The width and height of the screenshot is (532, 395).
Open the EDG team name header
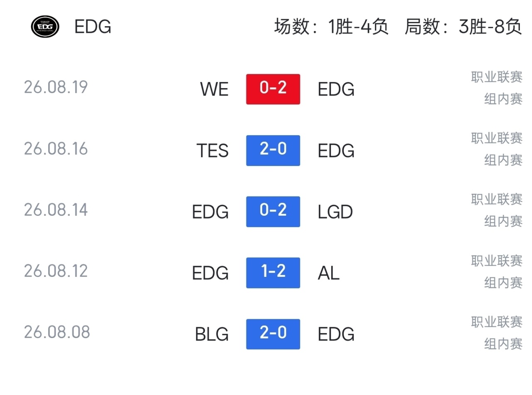(x=93, y=27)
